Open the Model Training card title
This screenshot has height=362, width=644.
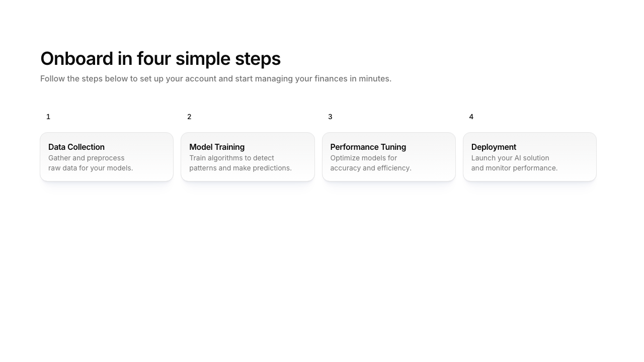217,147
